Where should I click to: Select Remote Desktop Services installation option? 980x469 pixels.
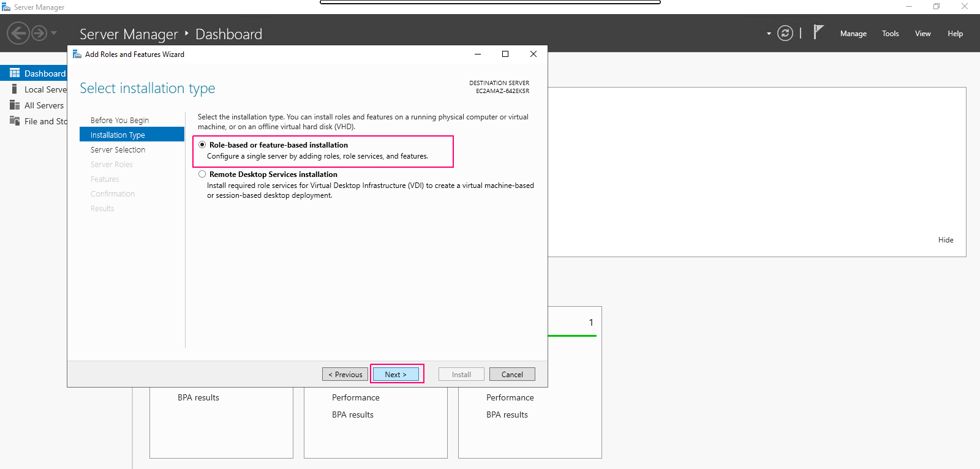[x=202, y=174]
